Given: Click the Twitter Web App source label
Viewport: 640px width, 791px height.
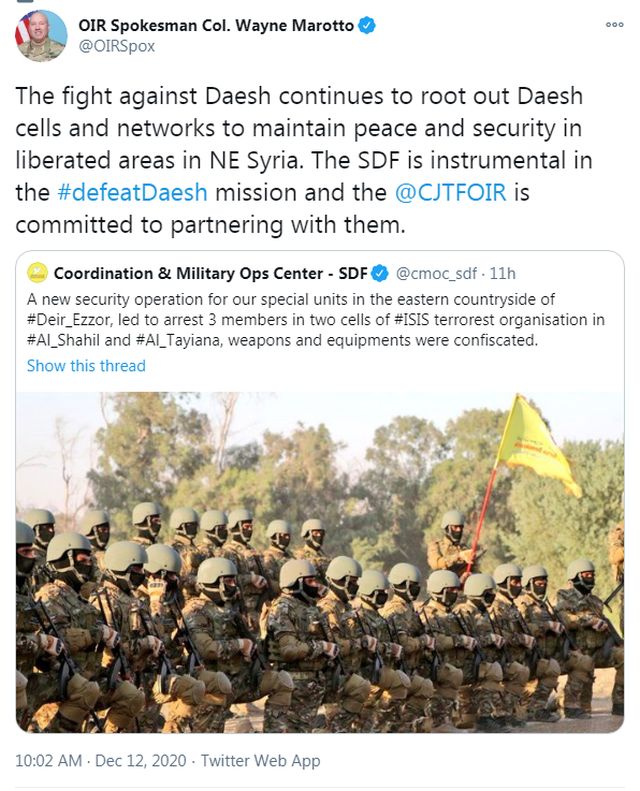Looking at the screenshot, I should click(x=260, y=761).
